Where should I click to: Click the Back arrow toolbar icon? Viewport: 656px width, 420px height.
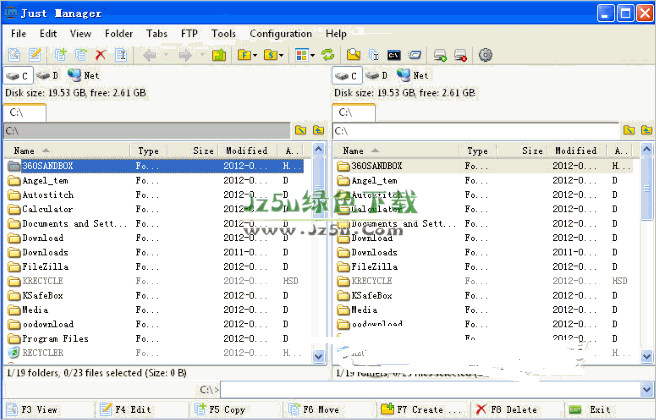tap(149, 55)
